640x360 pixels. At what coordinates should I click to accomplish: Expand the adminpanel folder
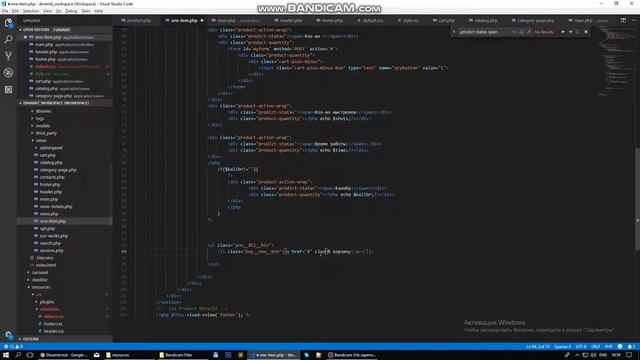coord(51,148)
